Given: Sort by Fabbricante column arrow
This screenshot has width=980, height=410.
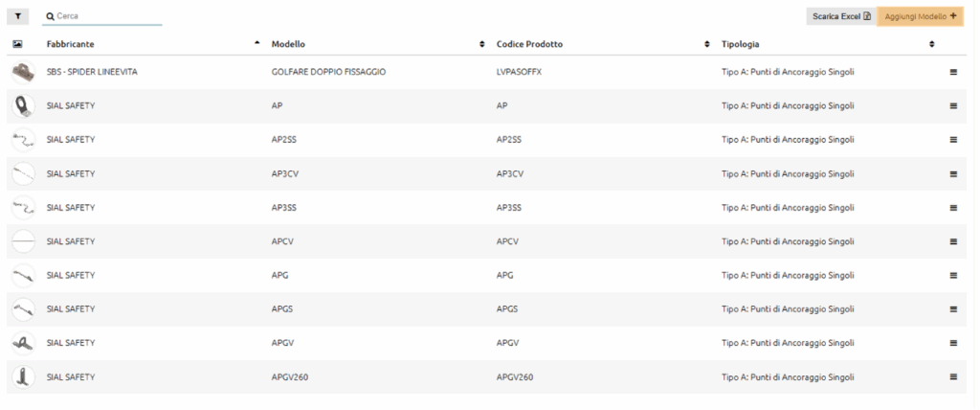Looking at the screenshot, I should pyautogui.click(x=256, y=43).
